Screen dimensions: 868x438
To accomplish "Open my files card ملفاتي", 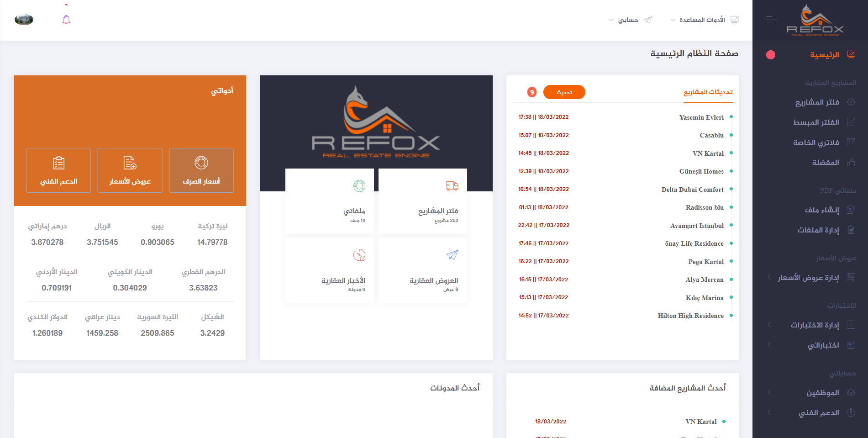I will 329,201.
